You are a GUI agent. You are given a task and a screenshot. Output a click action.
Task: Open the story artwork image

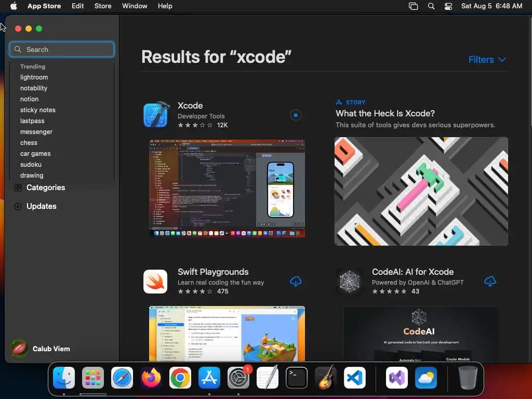[x=421, y=191]
